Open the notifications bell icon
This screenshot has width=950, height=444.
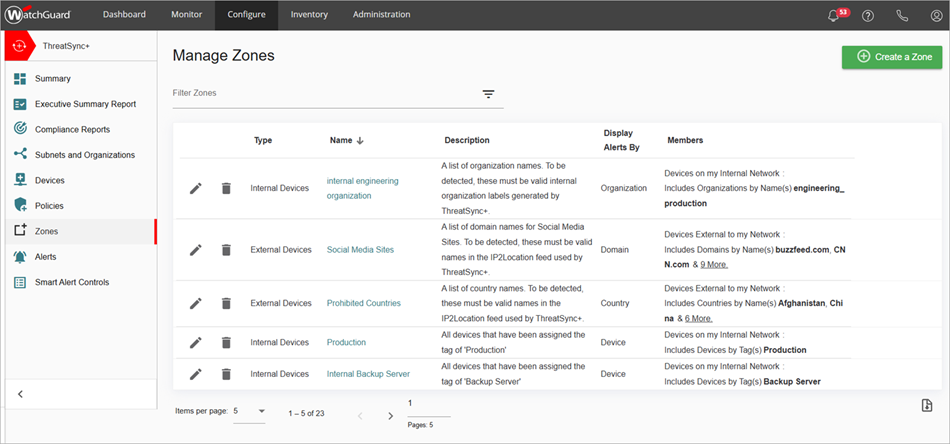coord(834,16)
